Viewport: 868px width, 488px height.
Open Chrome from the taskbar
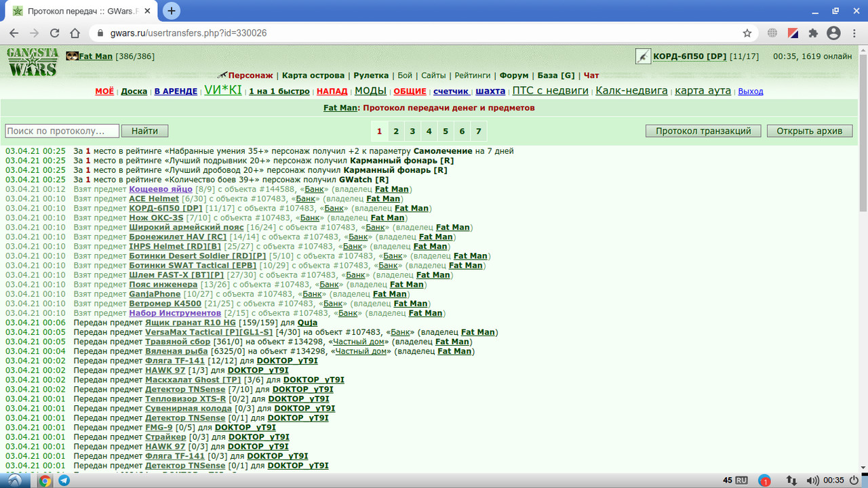[x=45, y=481]
